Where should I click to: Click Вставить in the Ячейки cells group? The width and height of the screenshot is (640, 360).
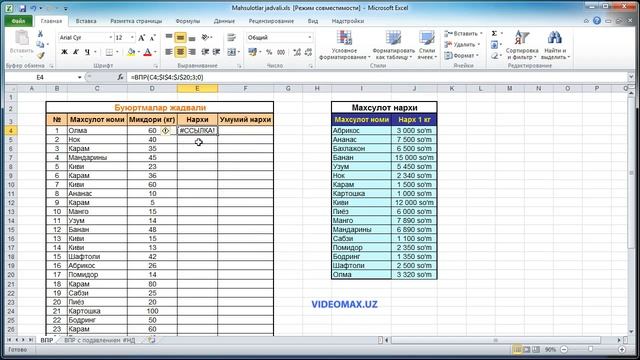pyautogui.click(x=463, y=33)
